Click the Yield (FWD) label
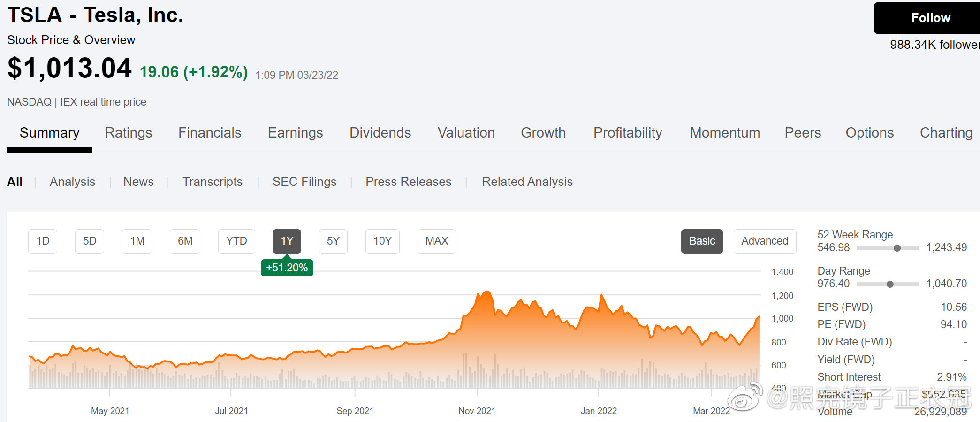Image resolution: width=980 pixels, height=422 pixels. [x=846, y=360]
